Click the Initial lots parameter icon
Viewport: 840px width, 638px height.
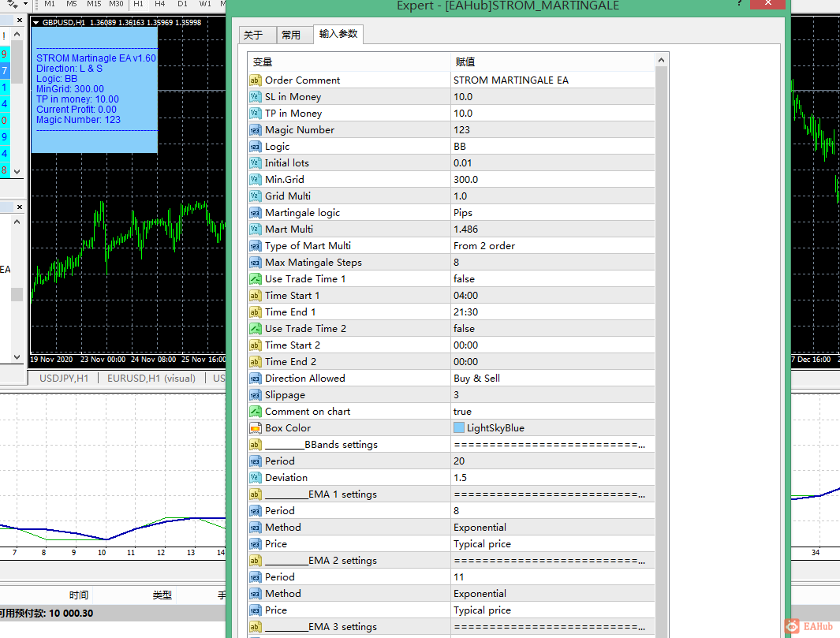point(255,163)
